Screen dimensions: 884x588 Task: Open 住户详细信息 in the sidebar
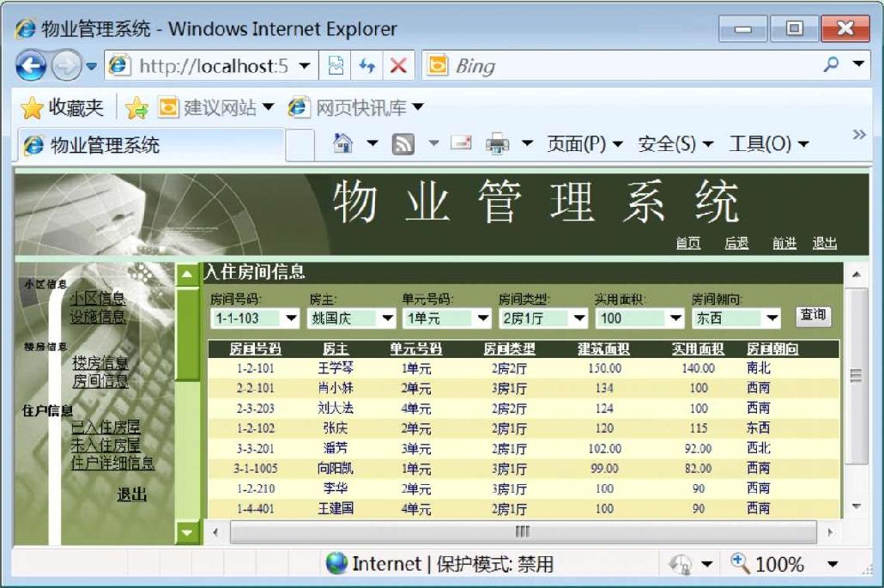tap(112, 464)
